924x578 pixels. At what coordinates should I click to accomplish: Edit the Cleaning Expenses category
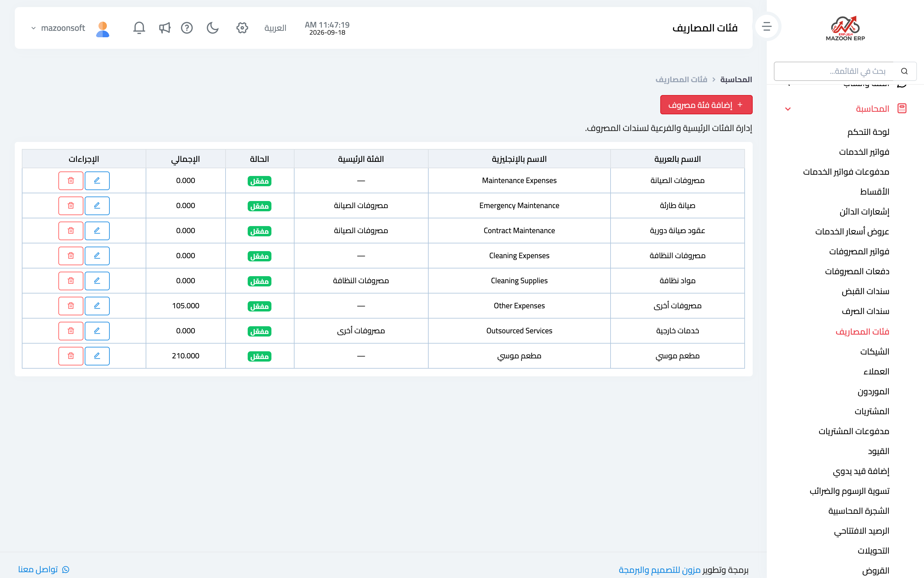click(x=97, y=256)
